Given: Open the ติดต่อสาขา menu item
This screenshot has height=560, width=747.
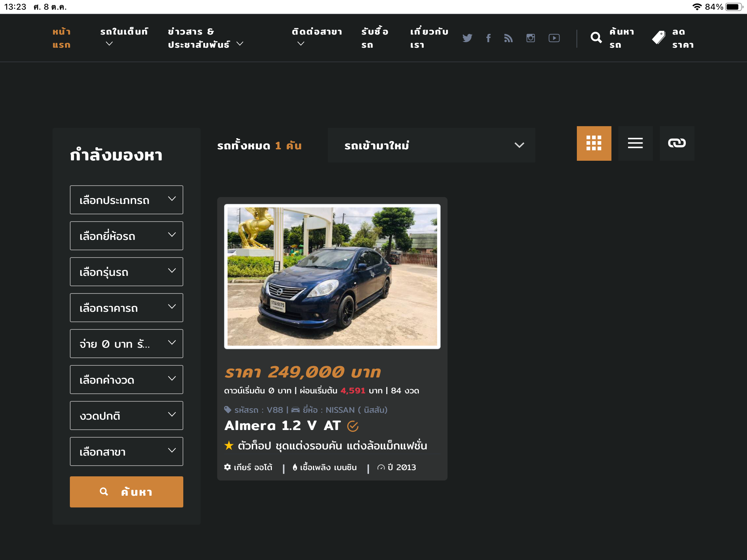Looking at the screenshot, I should (316, 37).
